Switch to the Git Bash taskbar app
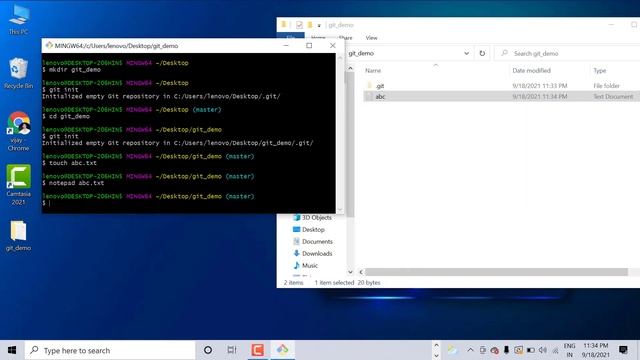 282,350
